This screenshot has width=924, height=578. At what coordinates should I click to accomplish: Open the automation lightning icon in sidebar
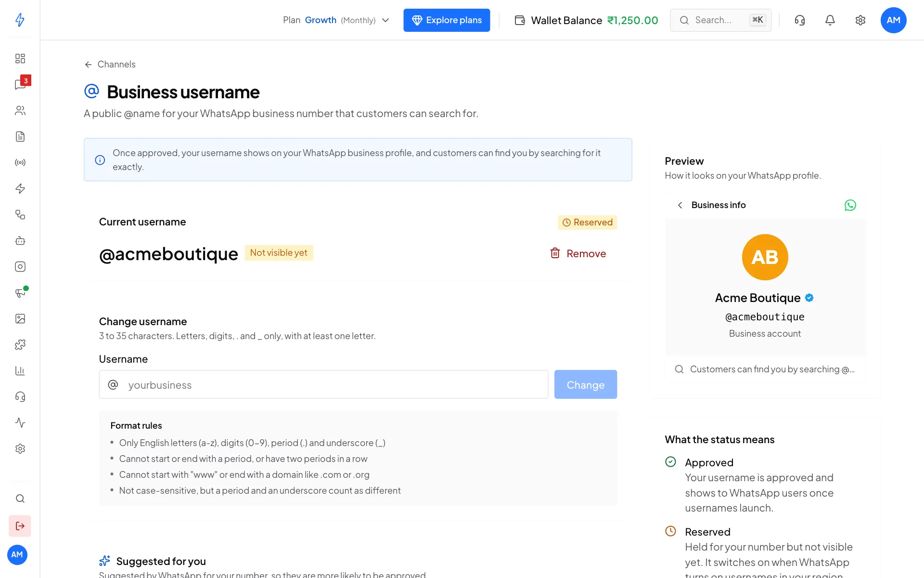pos(20,189)
